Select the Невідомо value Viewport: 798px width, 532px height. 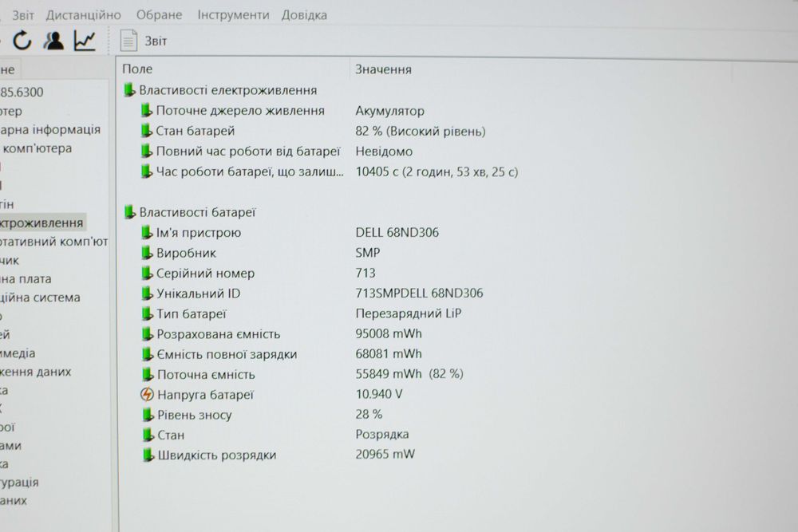[x=384, y=152]
